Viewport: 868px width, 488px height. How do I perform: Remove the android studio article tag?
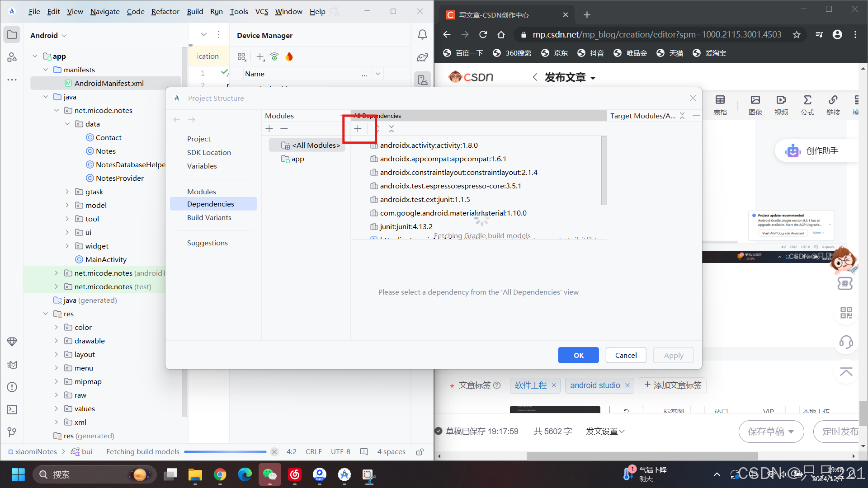627,385
